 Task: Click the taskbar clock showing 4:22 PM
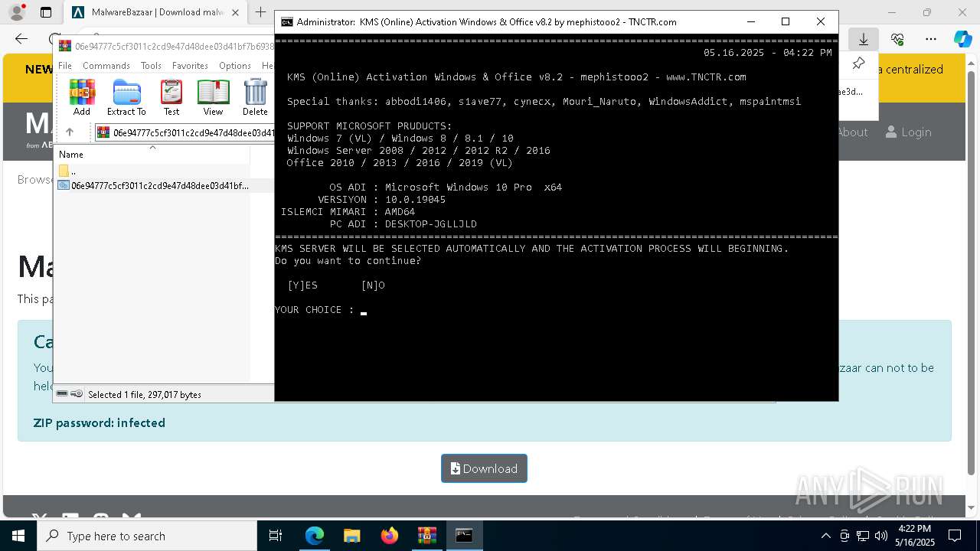(x=914, y=536)
